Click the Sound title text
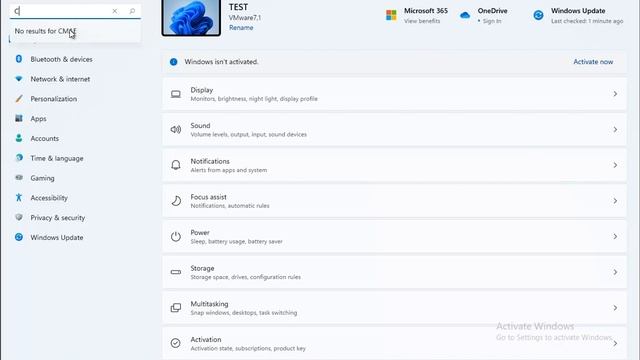This screenshot has width=640, height=360. pyautogui.click(x=200, y=125)
